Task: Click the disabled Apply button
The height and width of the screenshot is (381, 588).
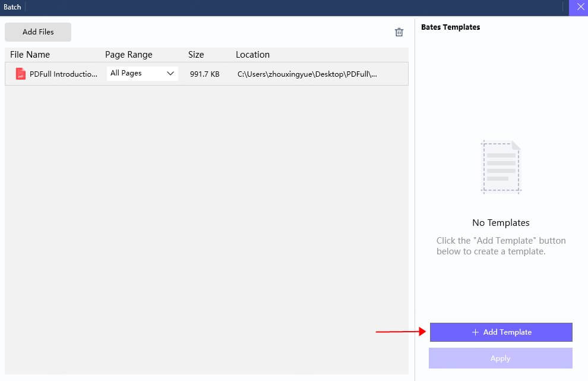Action: point(500,358)
